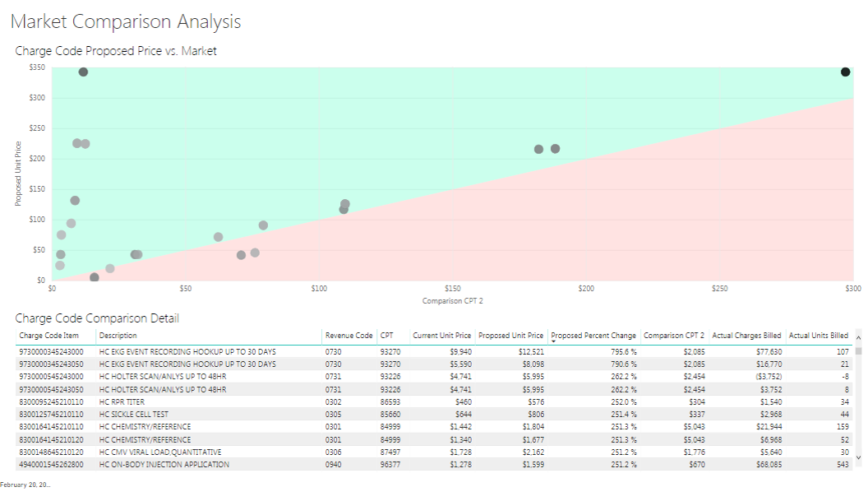
Task: Click the 795.6 % percent change cell
Action: pyautogui.click(x=624, y=352)
